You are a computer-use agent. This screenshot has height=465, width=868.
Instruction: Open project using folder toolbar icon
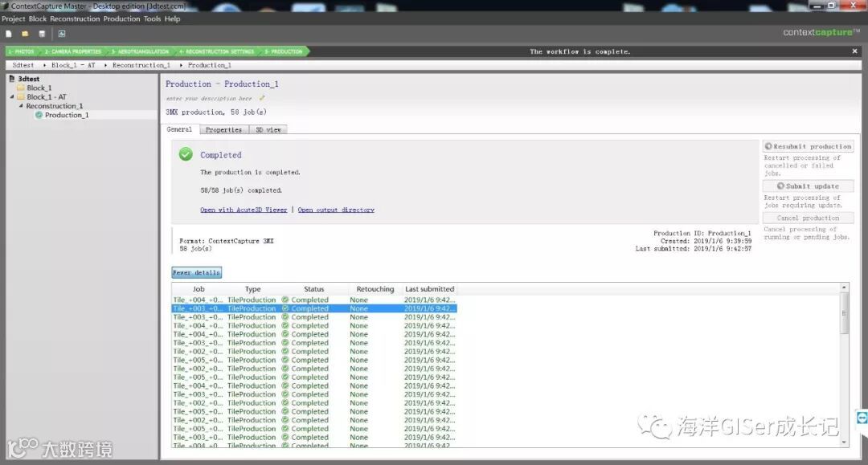[x=25, y=34]
